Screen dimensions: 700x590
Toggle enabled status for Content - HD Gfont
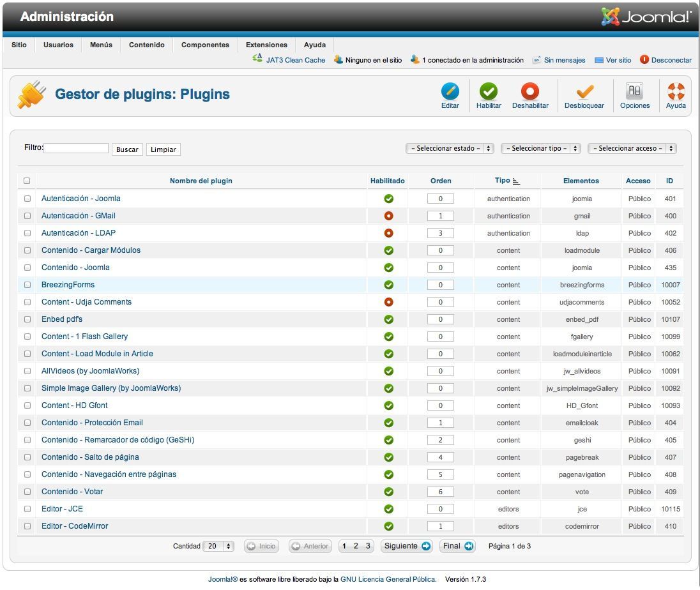[x=388, y=405]
